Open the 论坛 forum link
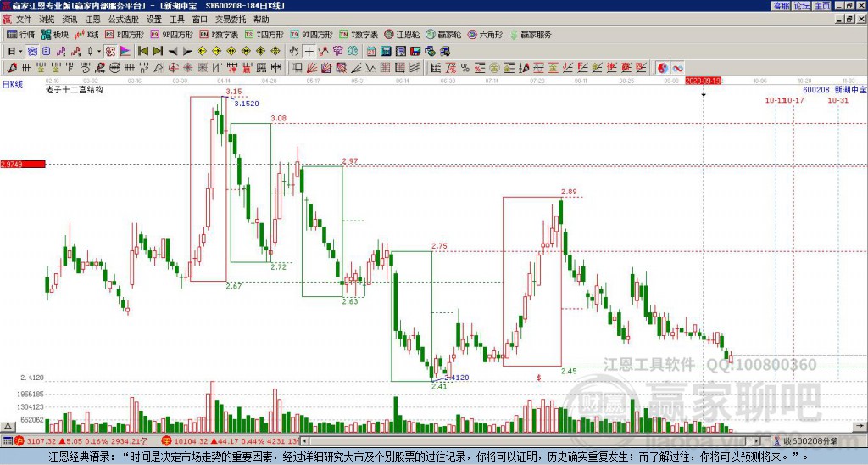Image resolution: width=868 pixels, height=465 pixels. [801, 5]
